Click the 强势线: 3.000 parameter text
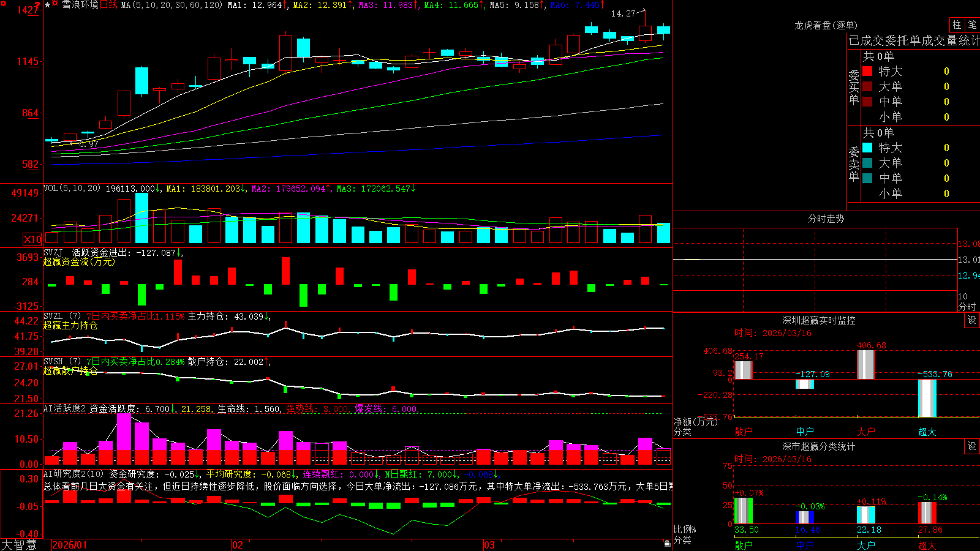 [318, 409]
